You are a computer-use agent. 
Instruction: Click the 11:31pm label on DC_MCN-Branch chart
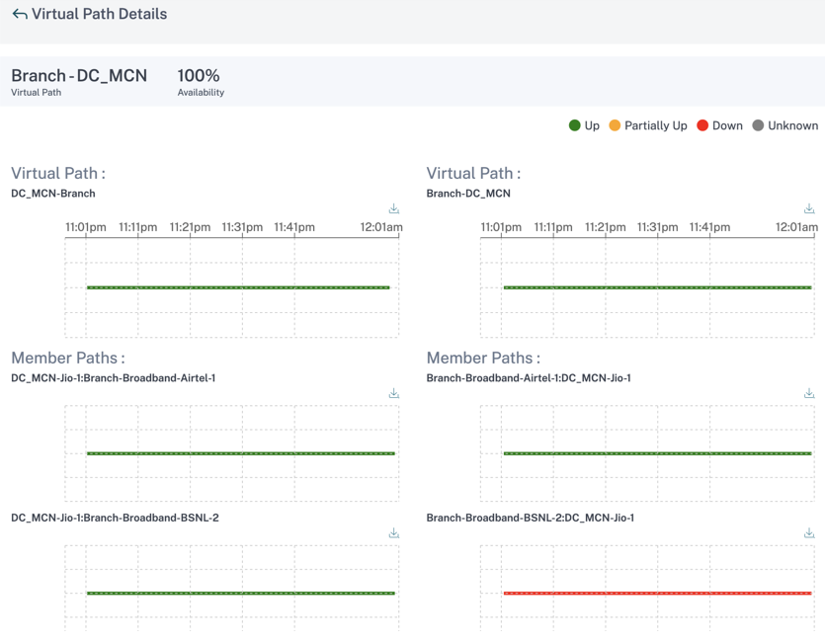click(x=242, y=227)
